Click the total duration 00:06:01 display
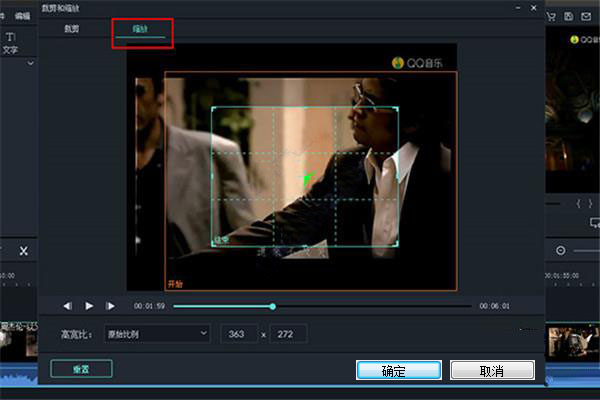600x400 pixels. [494, 306]
